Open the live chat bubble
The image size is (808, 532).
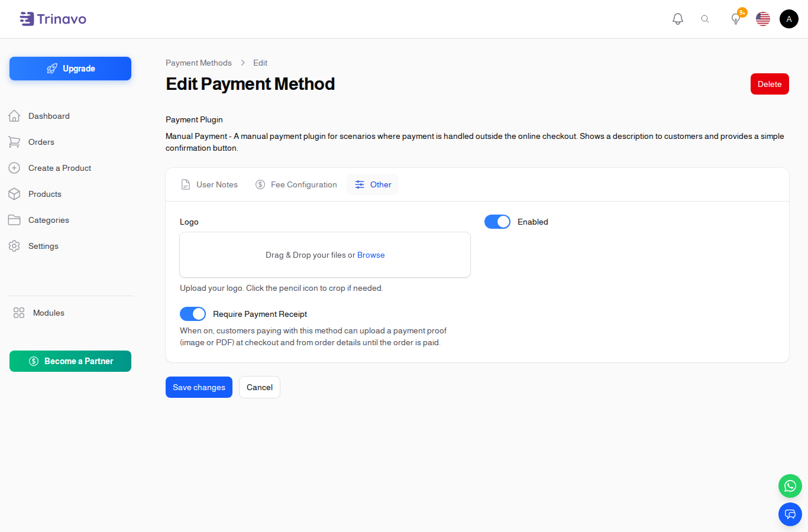[x=790, y=514]
